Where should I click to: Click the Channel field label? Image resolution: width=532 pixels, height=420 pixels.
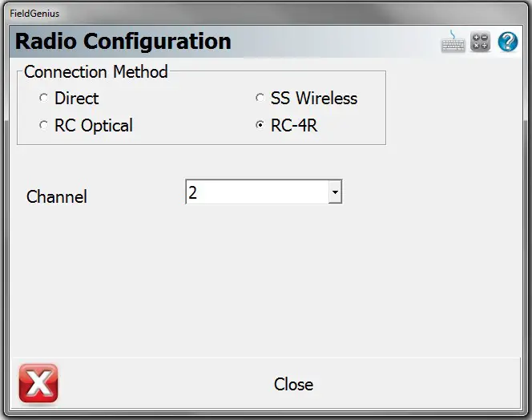(x=57, y=196)
